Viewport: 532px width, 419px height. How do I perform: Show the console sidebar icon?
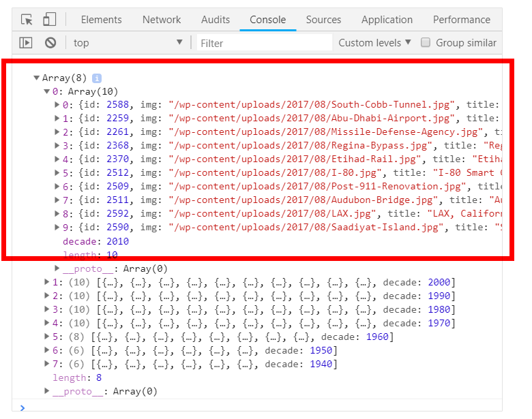pos(26,43)
